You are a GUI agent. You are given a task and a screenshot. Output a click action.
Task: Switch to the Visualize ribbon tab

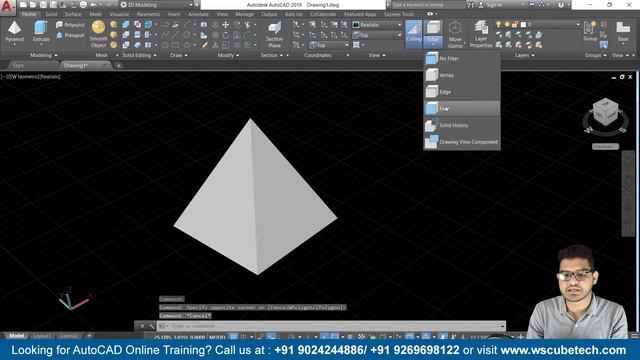[119, 14]
